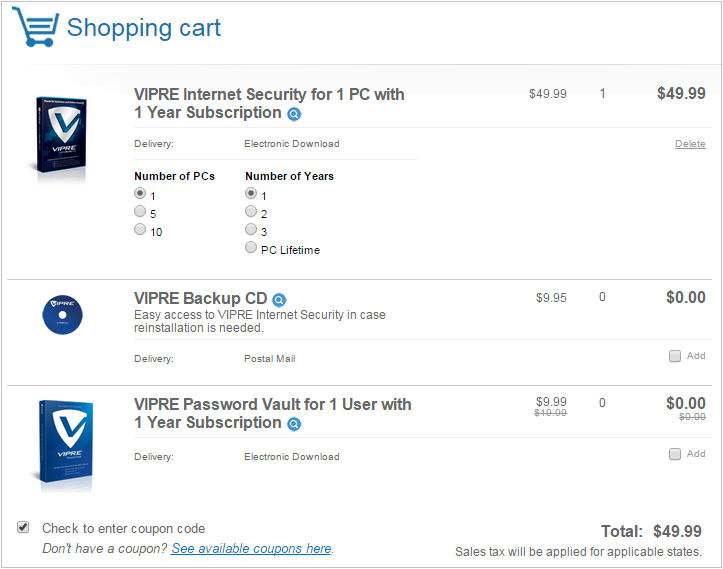
Task: Click the VIPRE Internet Security product title
Action: coord(269,103)
